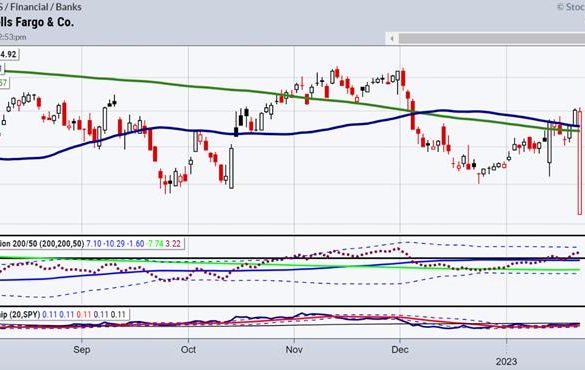Click the Dec date axis label
This screenshot has width=585, height=370.
[x=400, y=350]
